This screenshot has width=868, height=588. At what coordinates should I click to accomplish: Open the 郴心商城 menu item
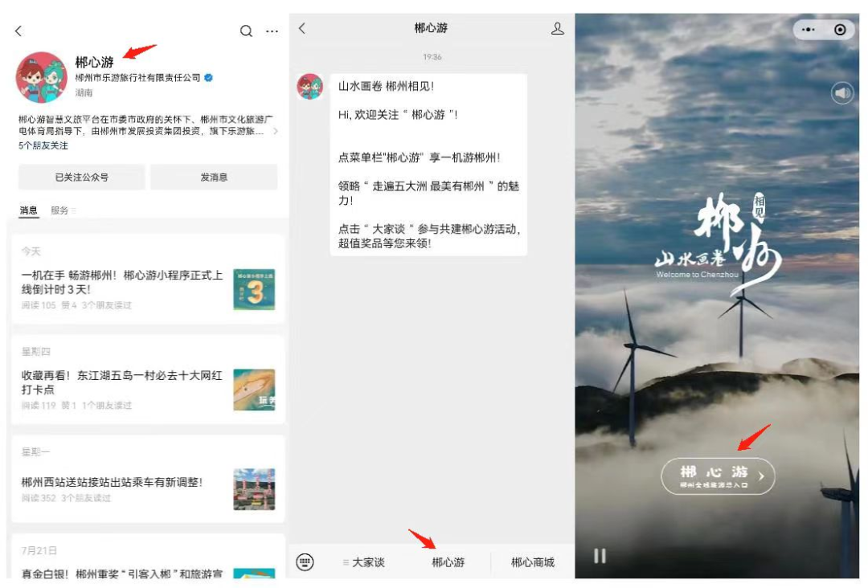[533, 562]
